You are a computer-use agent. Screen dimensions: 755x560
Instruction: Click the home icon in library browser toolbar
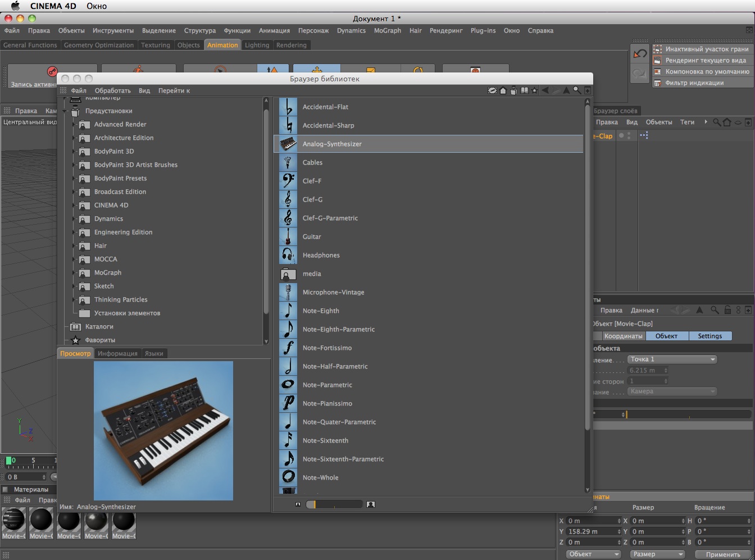[503, 90]
